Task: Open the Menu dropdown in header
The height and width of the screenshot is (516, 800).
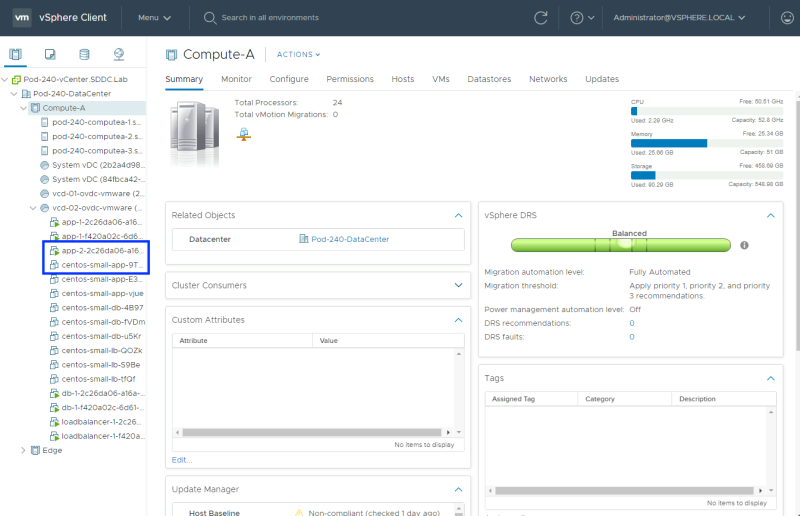Action: click(154, 18)
